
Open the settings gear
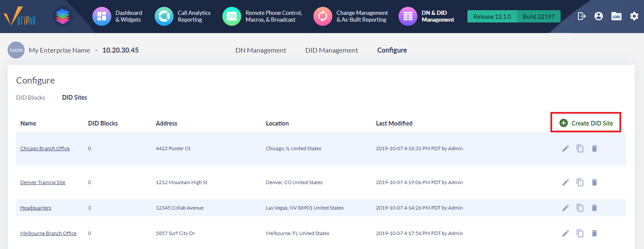[x=634, y=16]
